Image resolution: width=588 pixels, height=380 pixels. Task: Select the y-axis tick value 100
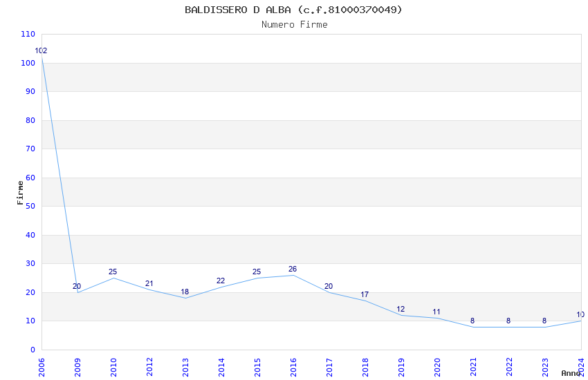[28, 63]
